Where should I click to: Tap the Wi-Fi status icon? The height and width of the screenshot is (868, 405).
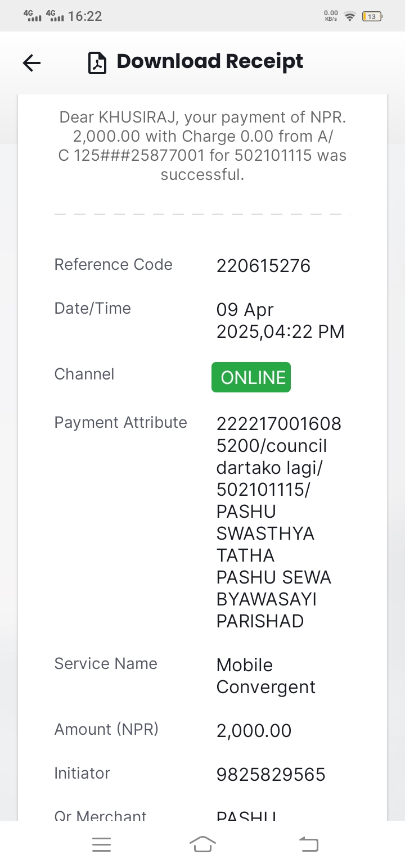tap(350, 16)
